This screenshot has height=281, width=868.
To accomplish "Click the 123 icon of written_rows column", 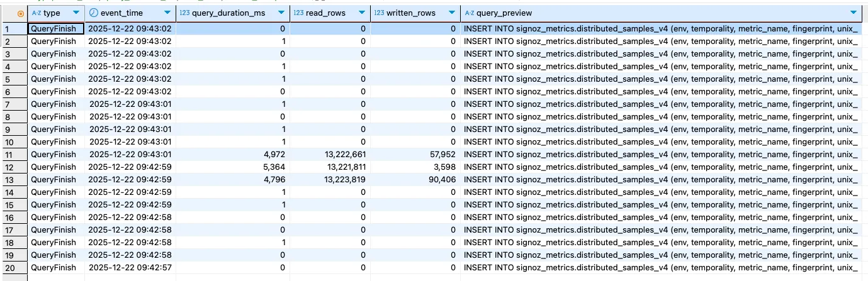I will [379, 13].
